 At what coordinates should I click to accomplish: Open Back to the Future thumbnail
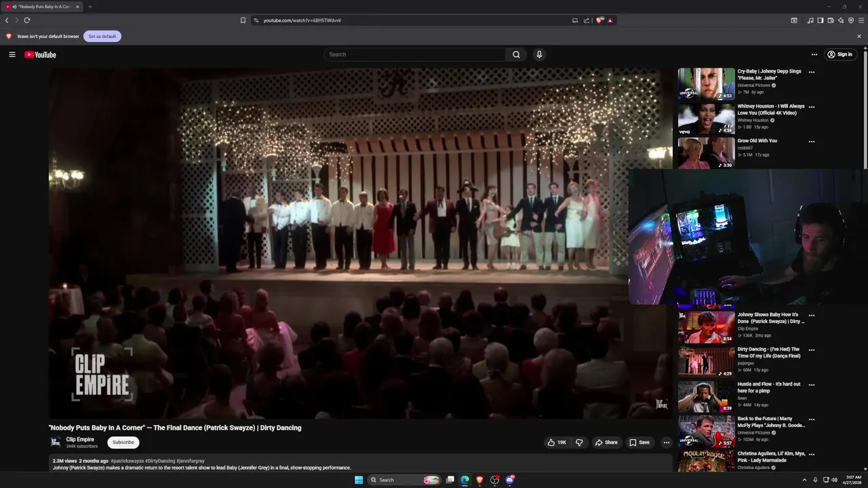[x=706, y=430]
